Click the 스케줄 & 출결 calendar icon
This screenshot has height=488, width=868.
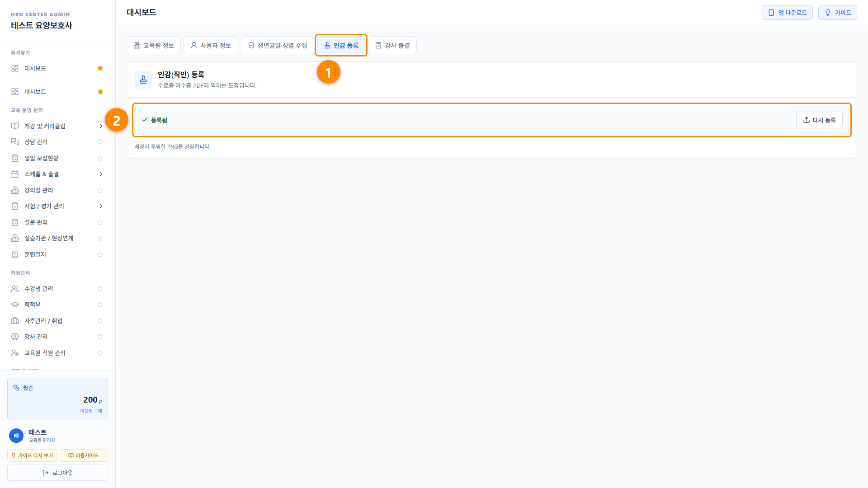pos(15,174)
